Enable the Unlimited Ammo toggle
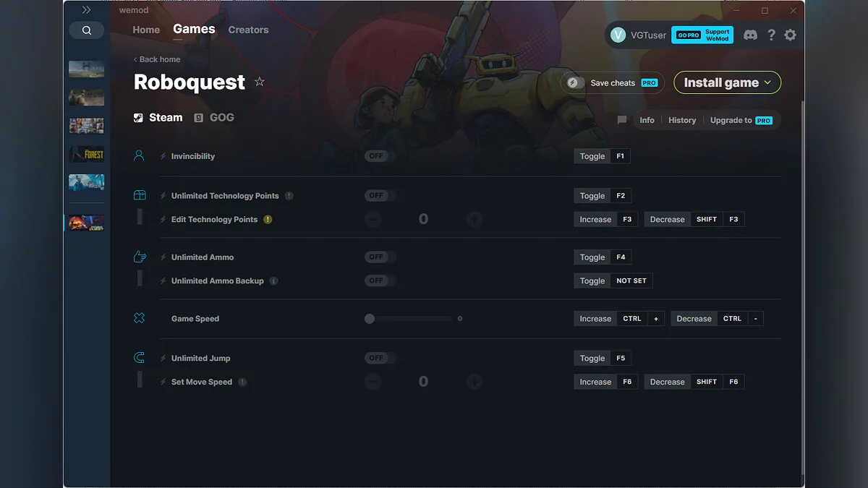Image resolution: width=868 pixels, height=488 pixels. [x=376, y=257]
